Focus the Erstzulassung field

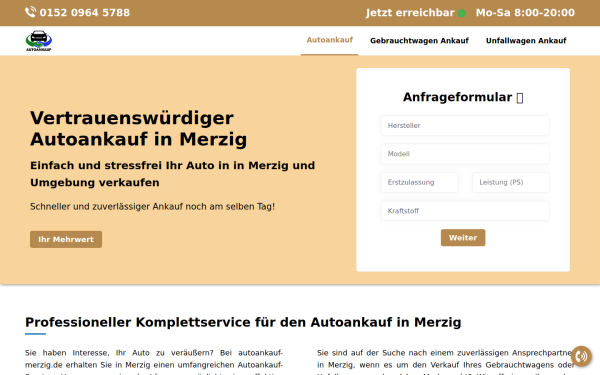[419, 182]
